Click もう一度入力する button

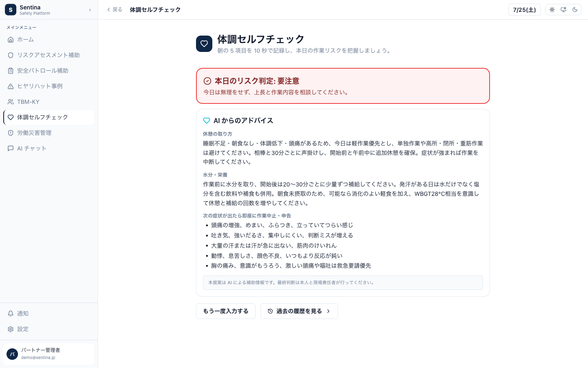226,311
